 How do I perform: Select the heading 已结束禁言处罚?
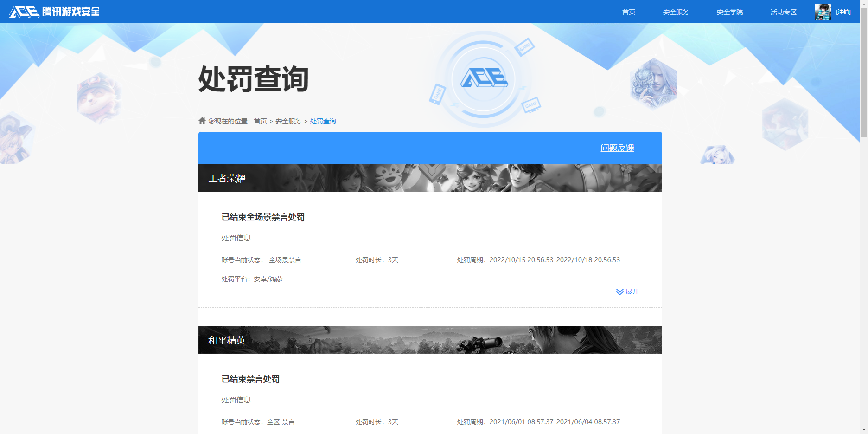250,379
